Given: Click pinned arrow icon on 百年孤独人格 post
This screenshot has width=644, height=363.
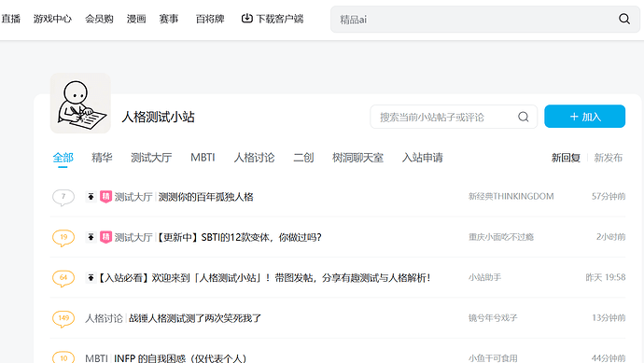Looking at the screenshot, I should tap(91, 197).
